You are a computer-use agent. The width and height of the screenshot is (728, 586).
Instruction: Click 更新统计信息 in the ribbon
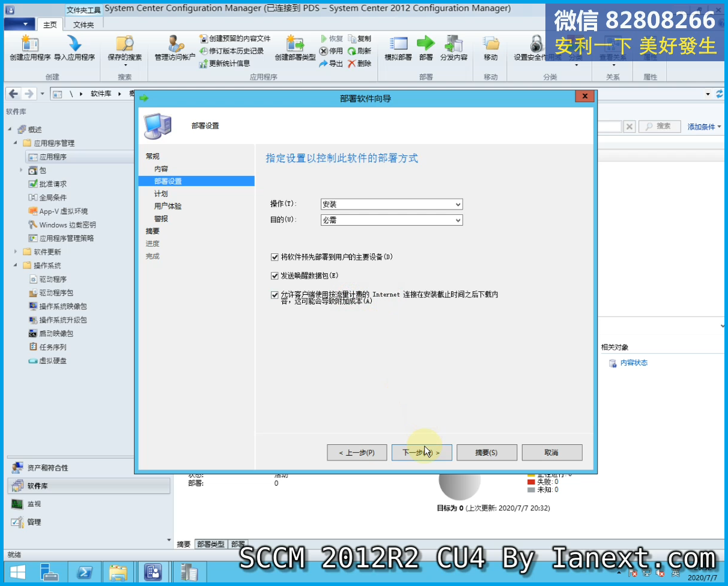[x=225, y=63]
